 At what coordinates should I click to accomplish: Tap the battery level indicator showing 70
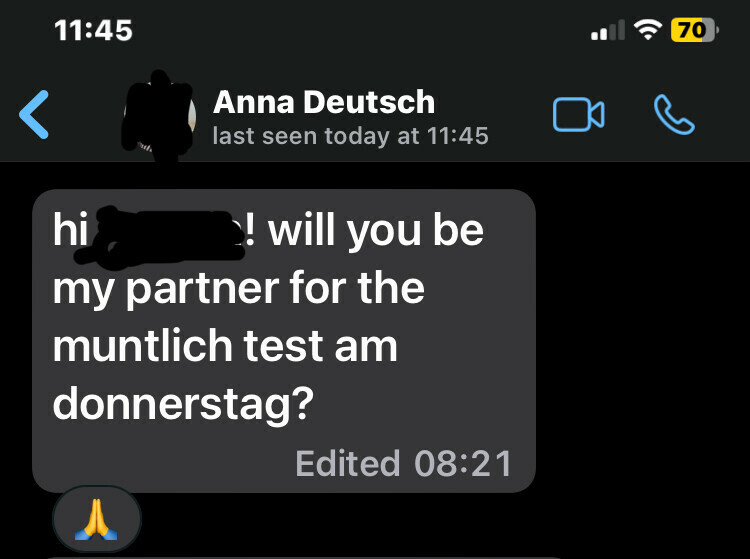694,30
